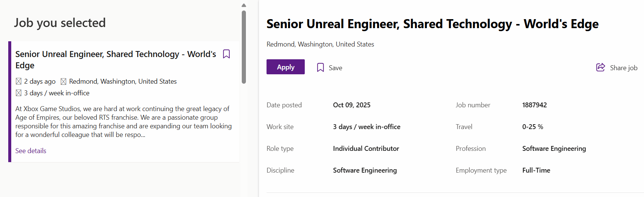This screenshot has width=644, height=197.
Task: Click the Oct 09, 2025 posted date
Action: click(x=352, y=105)
